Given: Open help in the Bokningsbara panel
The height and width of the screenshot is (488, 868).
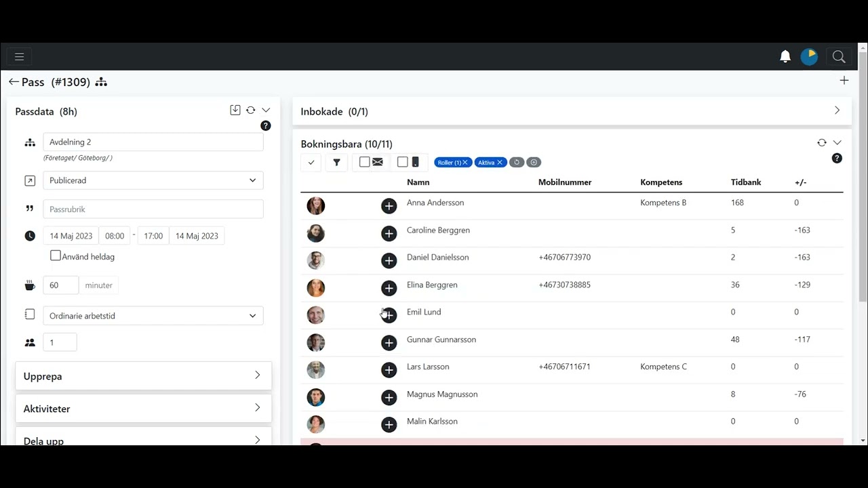Looking at the screenshot, I should click(x=837, y=158).
